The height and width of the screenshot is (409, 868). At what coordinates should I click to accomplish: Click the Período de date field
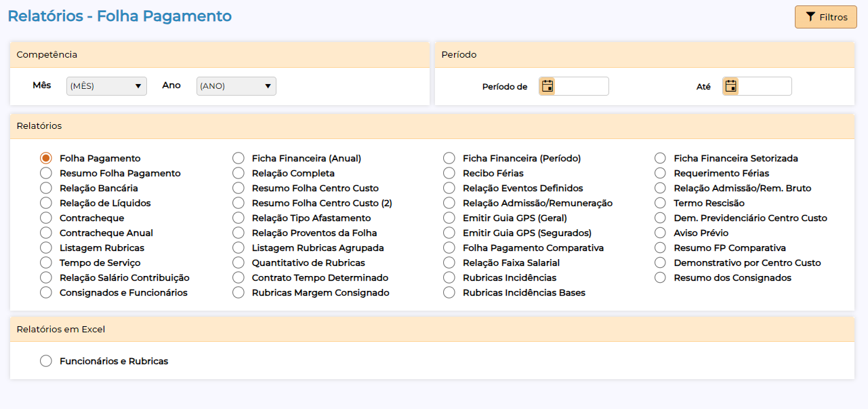[x=581, y=86]
